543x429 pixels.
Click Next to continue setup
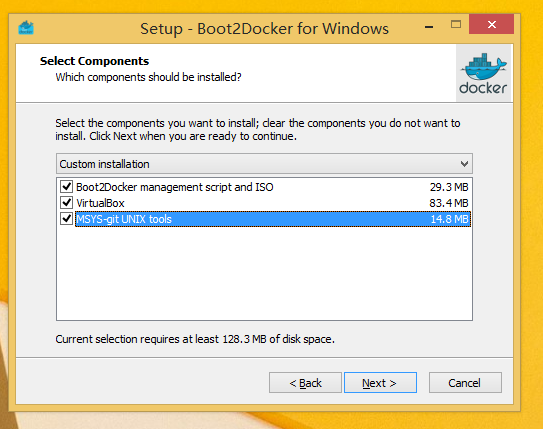coord(380,383)
